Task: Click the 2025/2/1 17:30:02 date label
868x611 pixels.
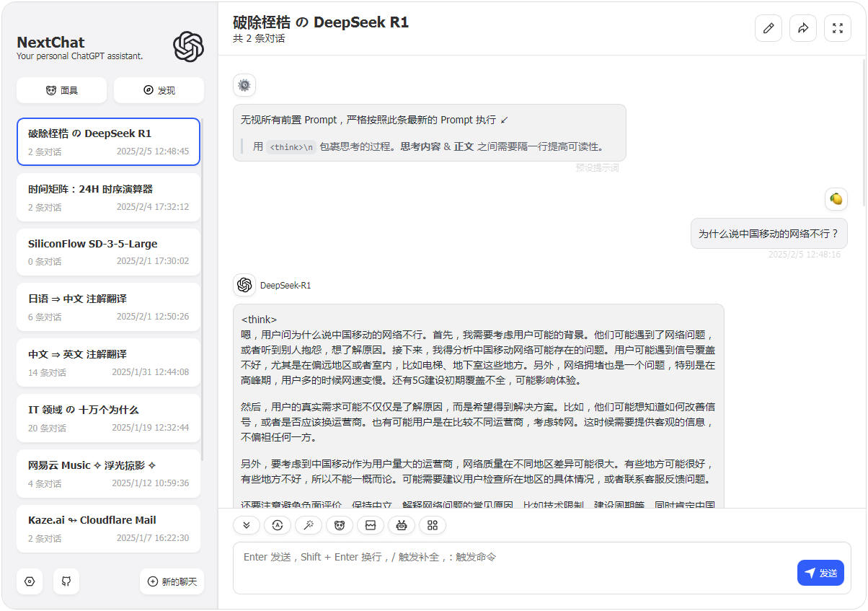Action: click(153, 261)
